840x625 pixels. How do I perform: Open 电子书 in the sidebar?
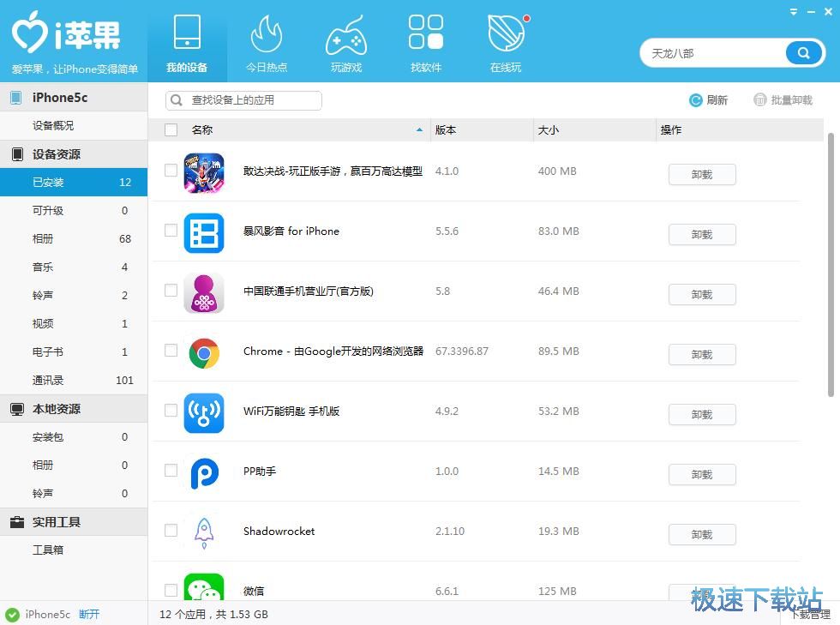click(x=74, y=352)
